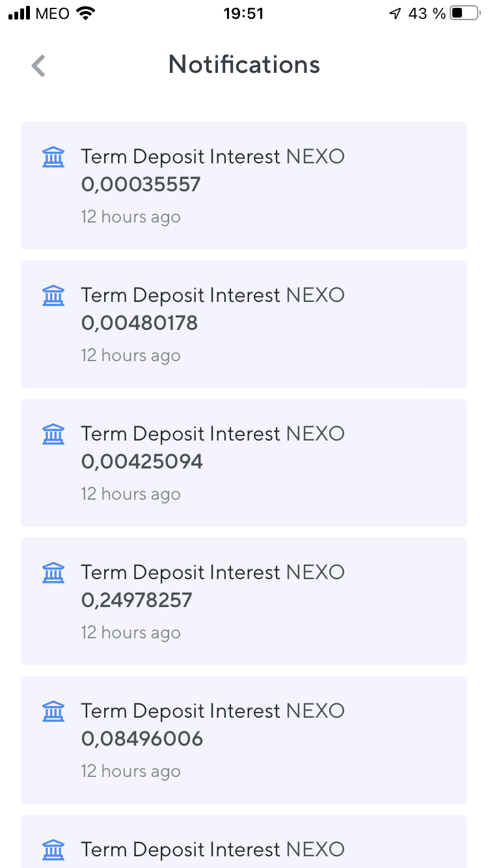488x868 pixels.
Task: Tap the Wi-Fi icon in status bar
Action: coord(85,13)
